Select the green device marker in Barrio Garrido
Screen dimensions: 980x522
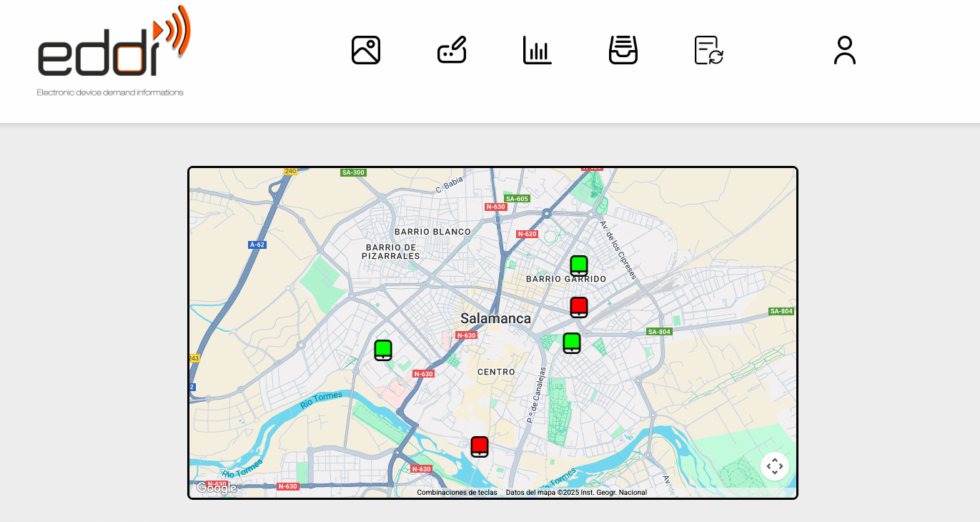point(579,265)
